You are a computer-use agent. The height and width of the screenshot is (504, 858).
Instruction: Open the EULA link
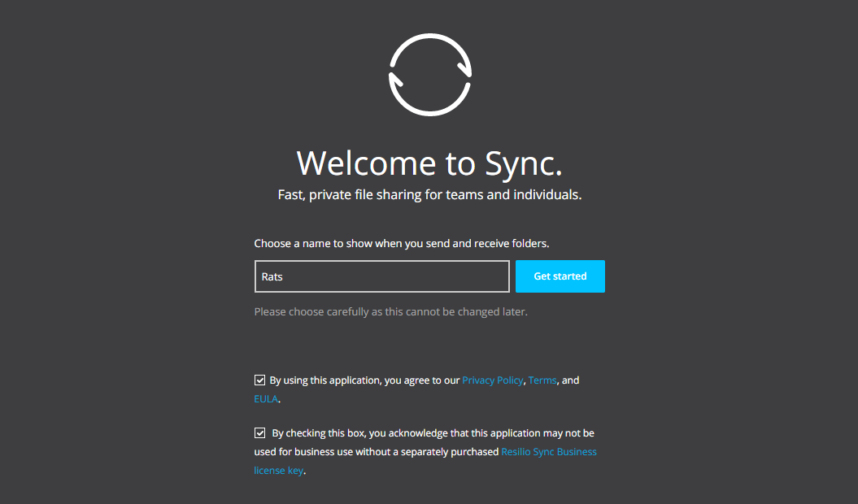tap(266, 399)
